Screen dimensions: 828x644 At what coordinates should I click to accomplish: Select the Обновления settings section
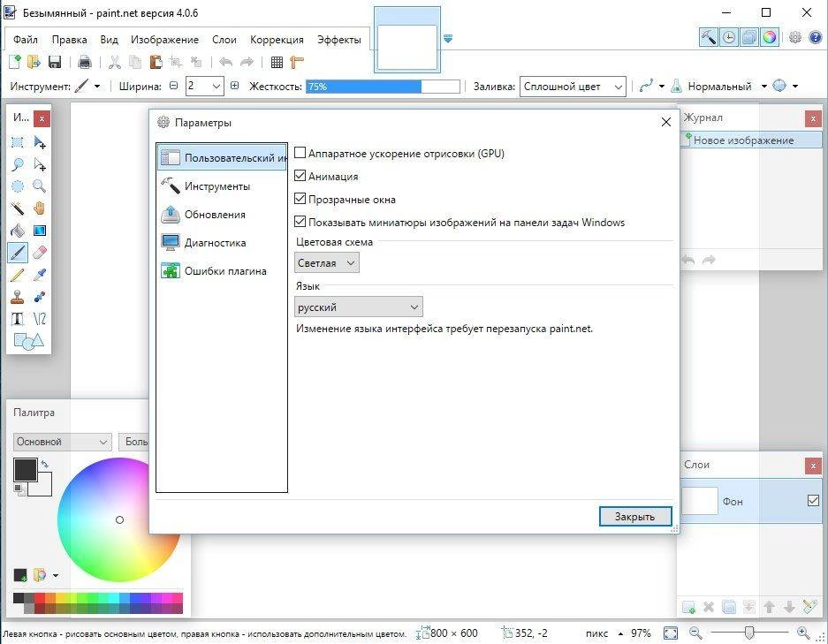coord(222,215)
